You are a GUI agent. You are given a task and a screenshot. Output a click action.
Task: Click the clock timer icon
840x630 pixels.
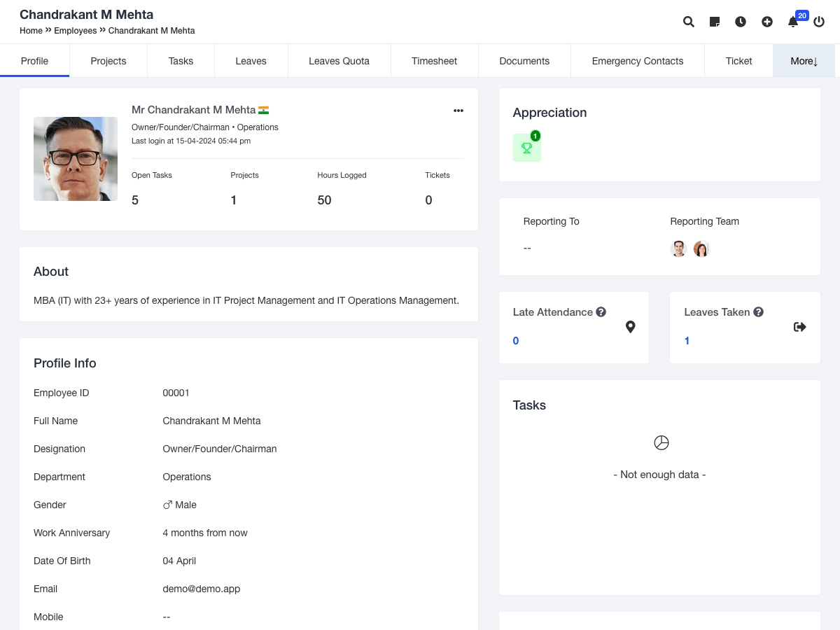coord(741,22)
